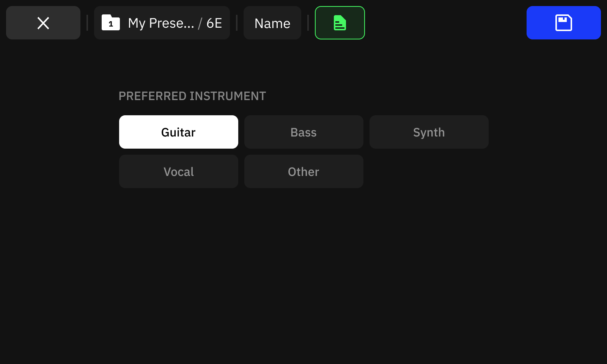Click the floppy disk save icon

pos(564,23)
